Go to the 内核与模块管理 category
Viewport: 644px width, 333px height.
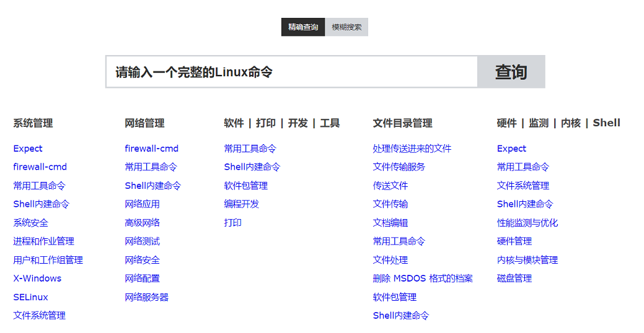527,260
